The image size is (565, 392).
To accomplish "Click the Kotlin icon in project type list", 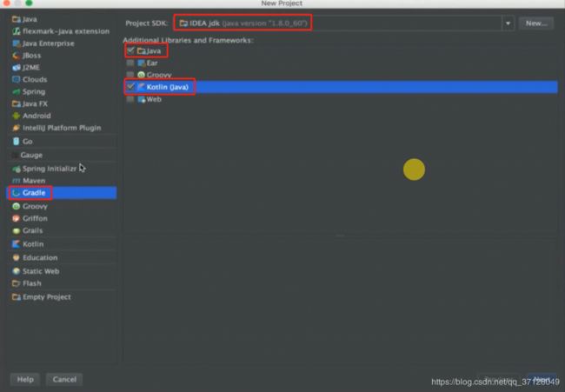I will tap(17, 244).
